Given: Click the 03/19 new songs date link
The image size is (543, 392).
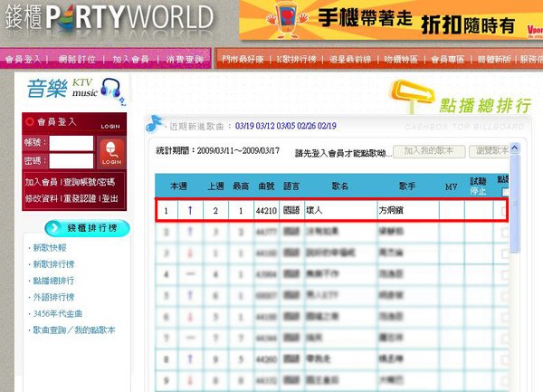Looking at the screenshot, I should click(244, 126).
